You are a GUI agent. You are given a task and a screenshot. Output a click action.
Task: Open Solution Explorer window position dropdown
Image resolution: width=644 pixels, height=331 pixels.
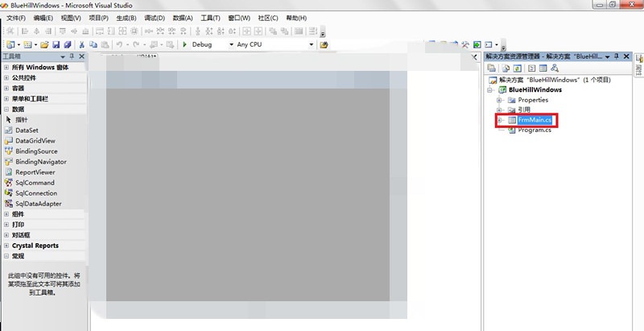click(x=608, y=56)
